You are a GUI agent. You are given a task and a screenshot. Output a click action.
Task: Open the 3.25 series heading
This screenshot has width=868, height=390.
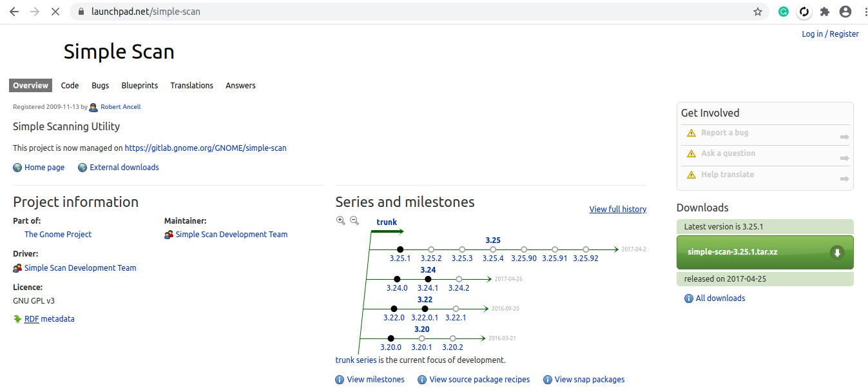pos(493,240)
